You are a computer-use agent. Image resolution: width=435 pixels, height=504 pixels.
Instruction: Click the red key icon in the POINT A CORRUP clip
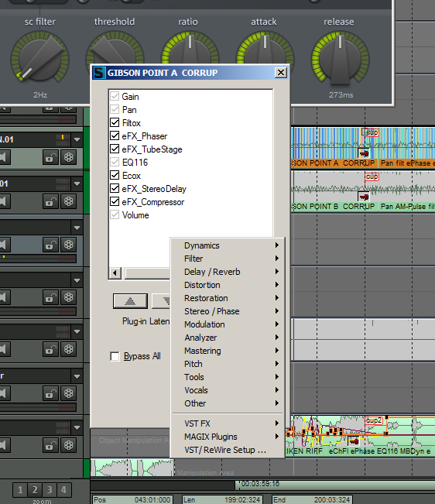(x=364, y=153)
